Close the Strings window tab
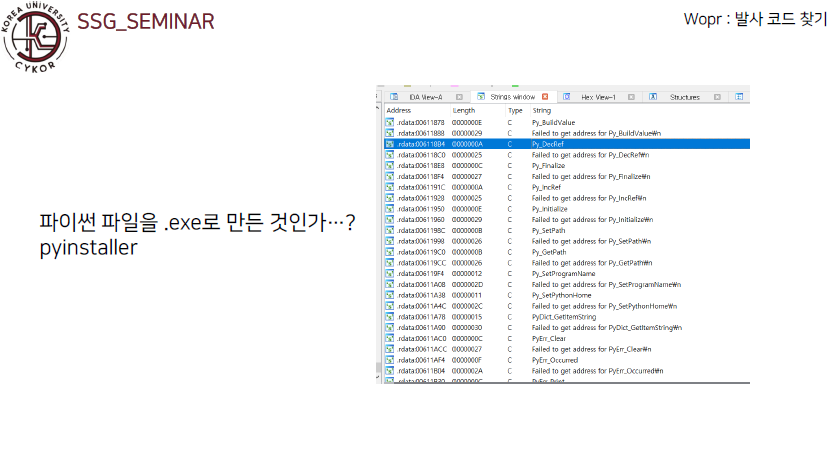 pyautogui.click(x=545, y=97)
